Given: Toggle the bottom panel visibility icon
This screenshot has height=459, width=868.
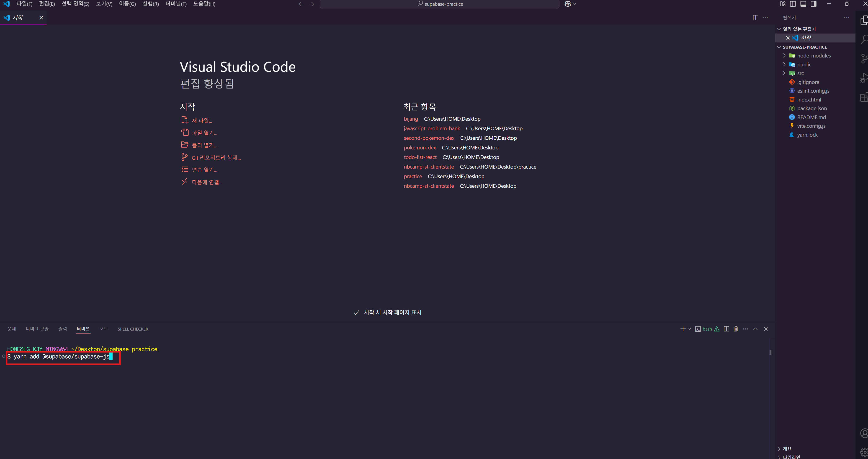Looking at the screenshot, I should [803, 4].
